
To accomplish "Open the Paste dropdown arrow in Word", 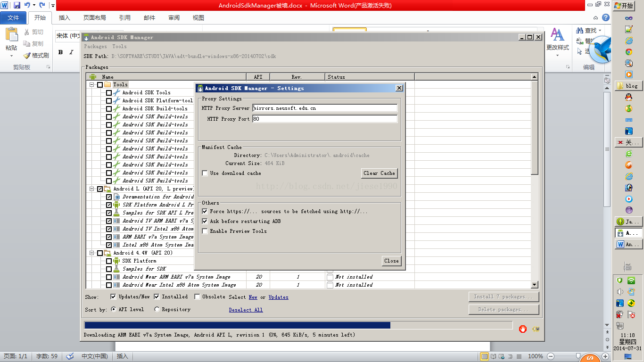I will point(11,56).
